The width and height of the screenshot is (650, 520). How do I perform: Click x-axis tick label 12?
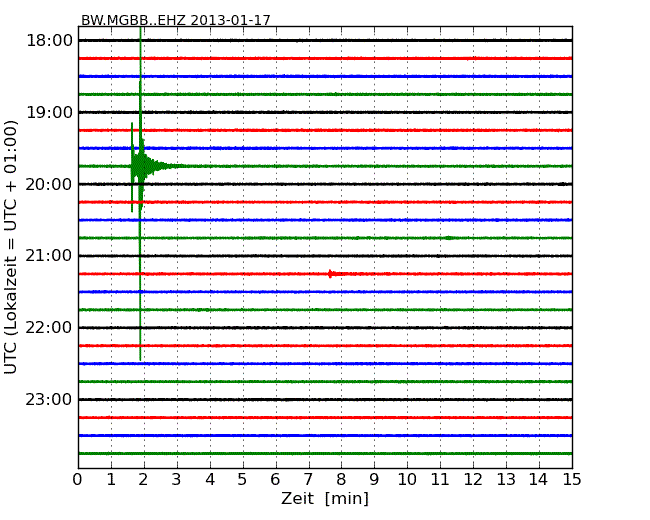[473, 480]
